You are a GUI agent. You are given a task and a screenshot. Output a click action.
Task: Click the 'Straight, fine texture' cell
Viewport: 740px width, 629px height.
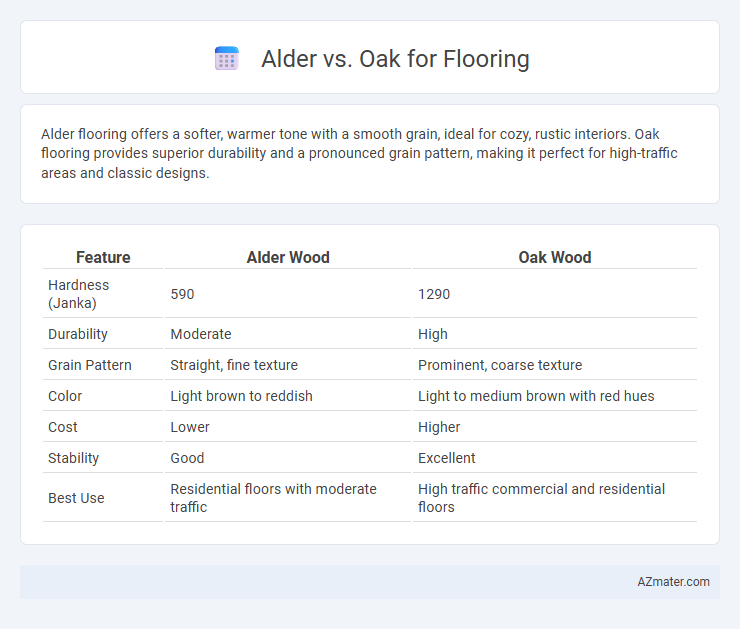pos(234,365)
